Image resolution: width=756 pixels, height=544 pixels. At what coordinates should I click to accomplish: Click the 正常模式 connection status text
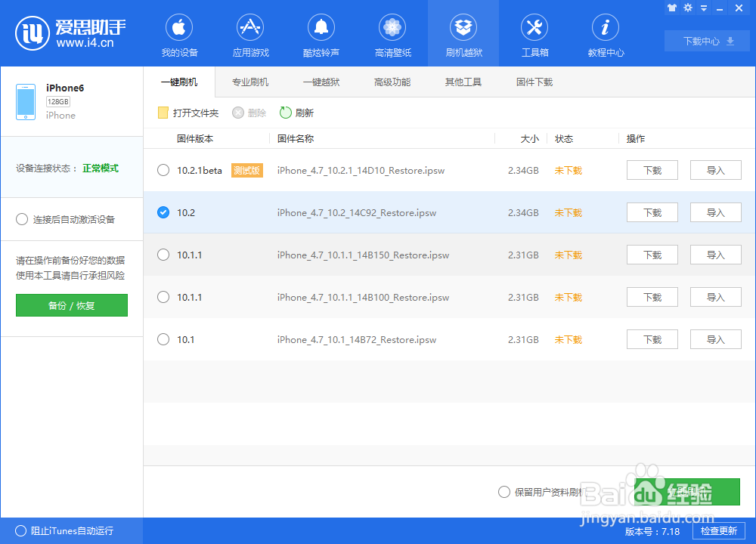101,168
